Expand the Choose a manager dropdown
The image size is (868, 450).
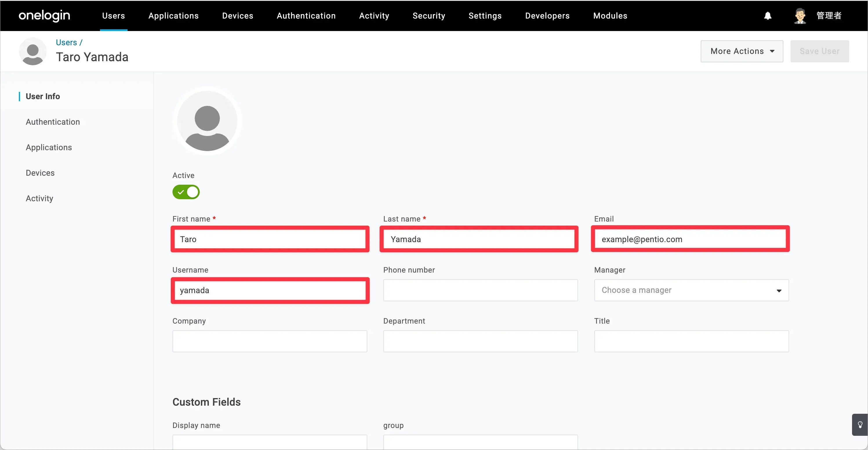[x=691, y=290]
